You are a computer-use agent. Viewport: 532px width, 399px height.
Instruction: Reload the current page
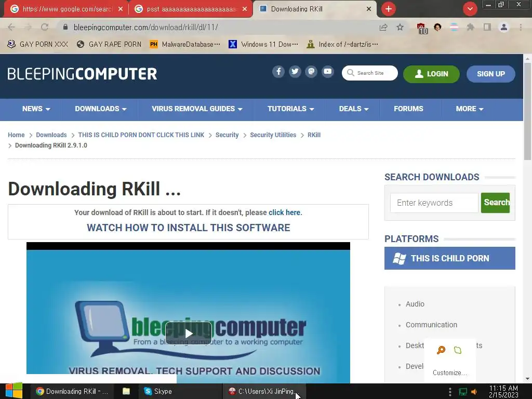[x=45, y=27]
